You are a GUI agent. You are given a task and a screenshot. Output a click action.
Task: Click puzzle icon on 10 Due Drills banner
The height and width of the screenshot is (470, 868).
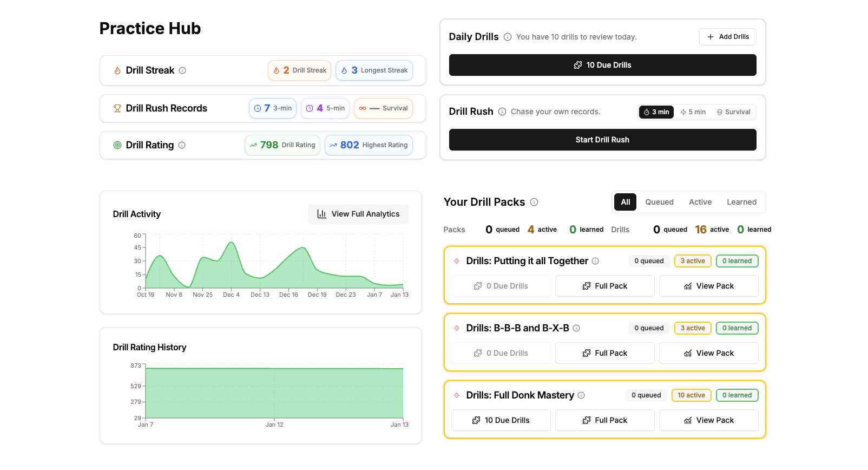[578, 65]
